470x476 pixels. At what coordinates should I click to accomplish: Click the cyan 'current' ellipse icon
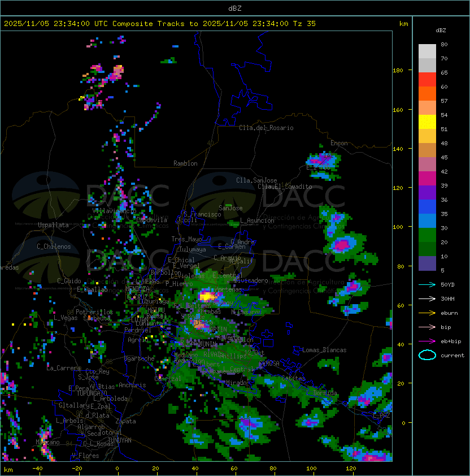pos(427,355)
